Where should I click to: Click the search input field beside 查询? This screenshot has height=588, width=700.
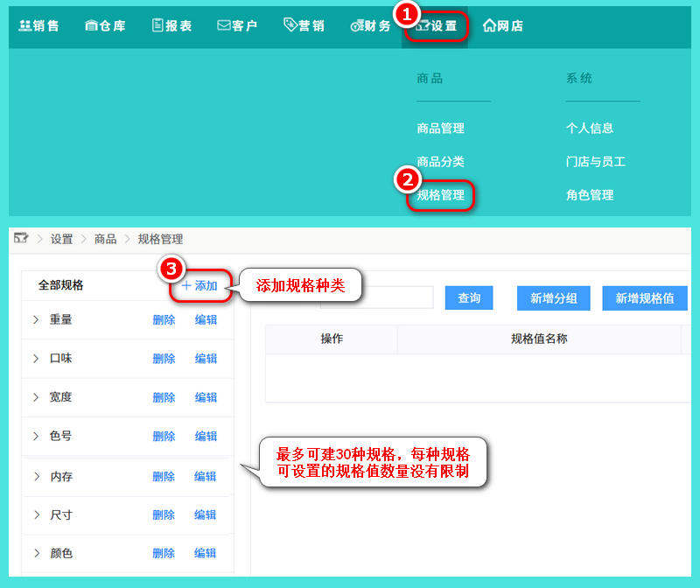click(x=378, y=298)
